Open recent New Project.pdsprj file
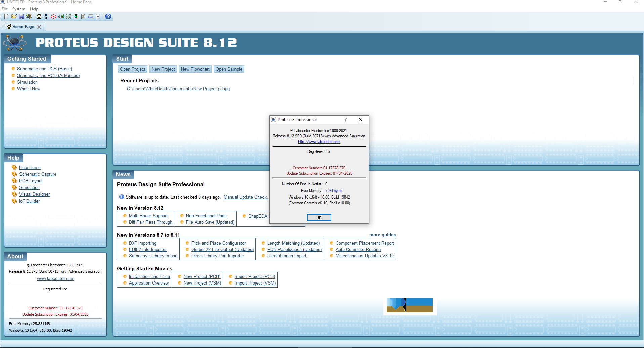The image size is (644, 348). click(178, 89)
